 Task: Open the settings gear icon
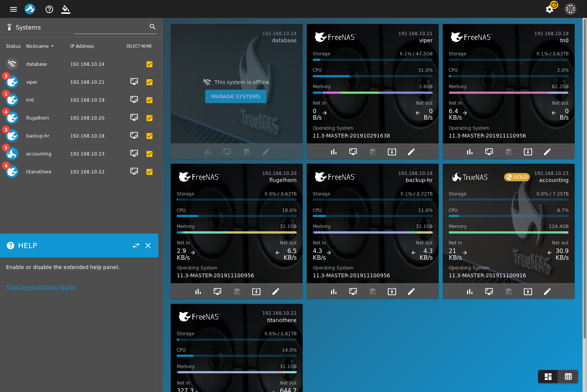550,9
